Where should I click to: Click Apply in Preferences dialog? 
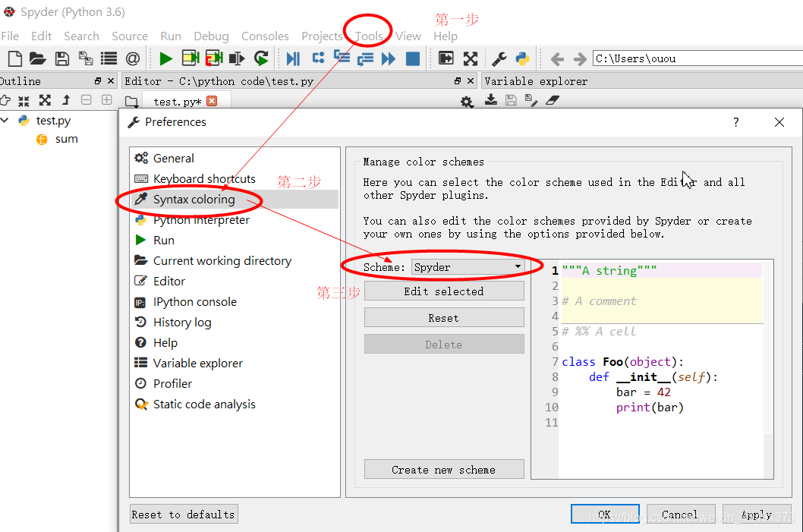click(x=757, y=514)
